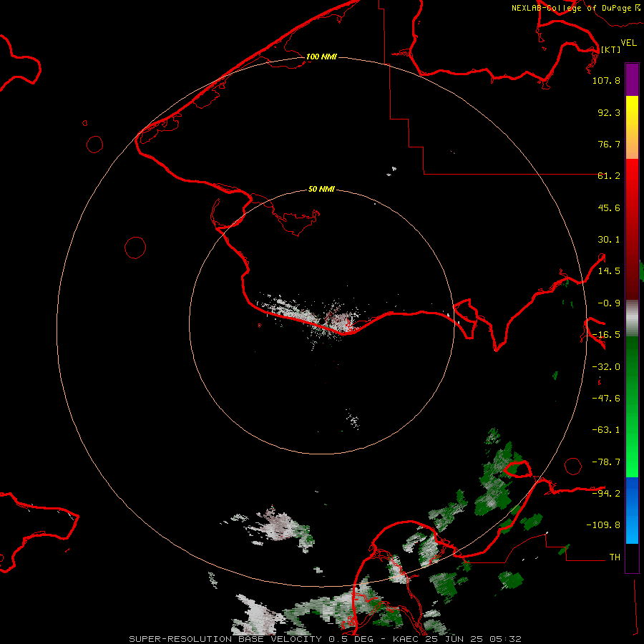Click the -47.6 value on velocity scale

606,399
